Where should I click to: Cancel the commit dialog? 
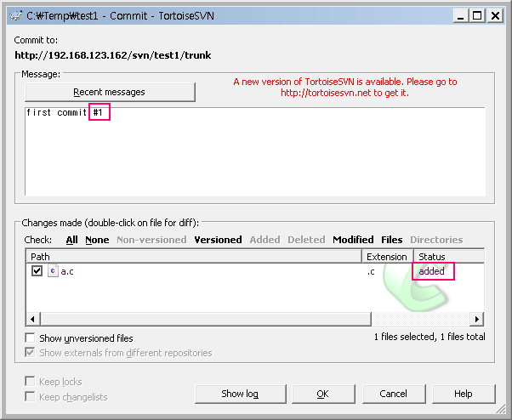tap(394, 394)
